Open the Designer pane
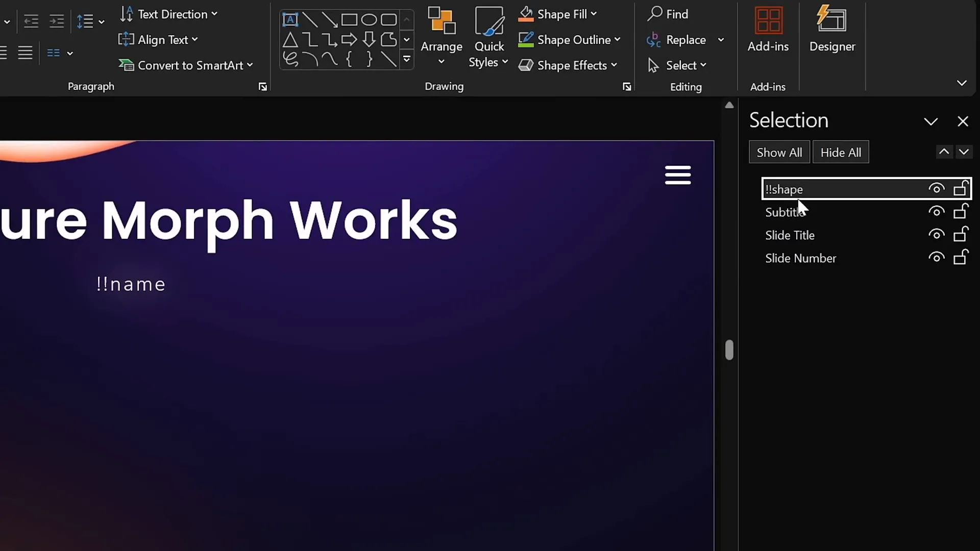This screenshot has height=551, width=980. point(832,29)
